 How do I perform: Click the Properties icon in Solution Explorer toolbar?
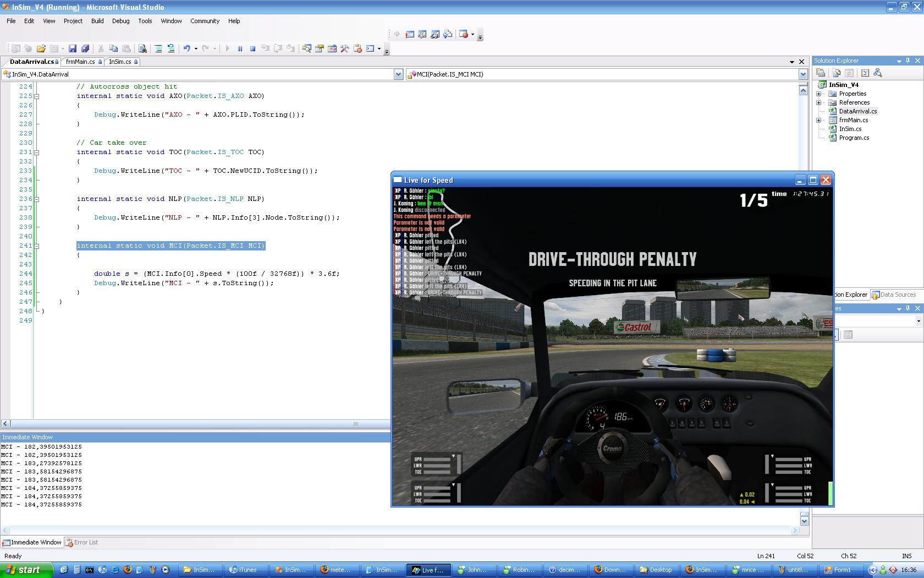(821, 73)
